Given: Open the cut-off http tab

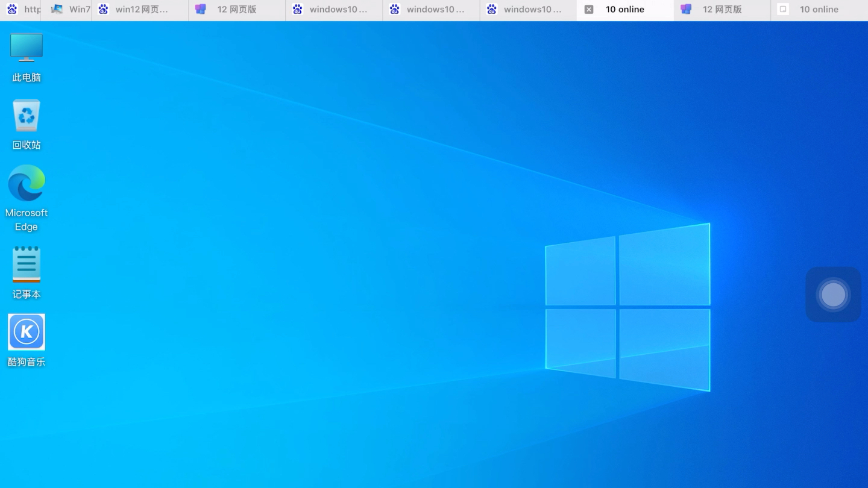Looking at the screenshot, I should [x=20, y=10].
